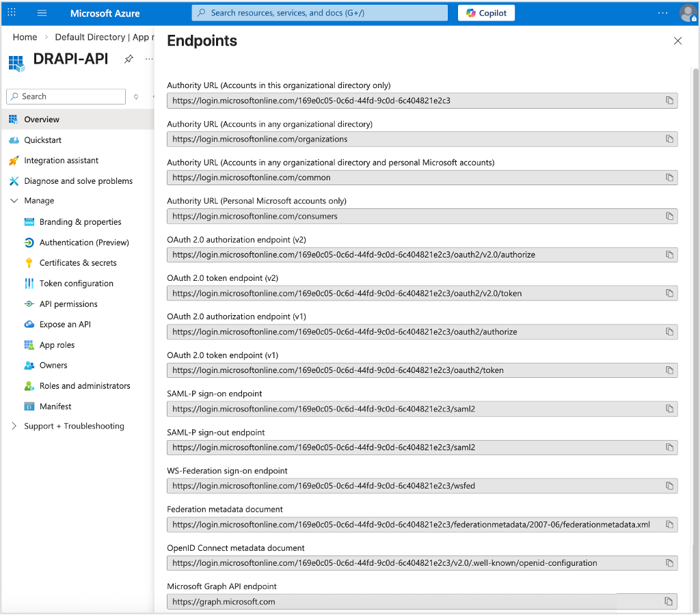Click the global resource search bar

tap(319, 12)
